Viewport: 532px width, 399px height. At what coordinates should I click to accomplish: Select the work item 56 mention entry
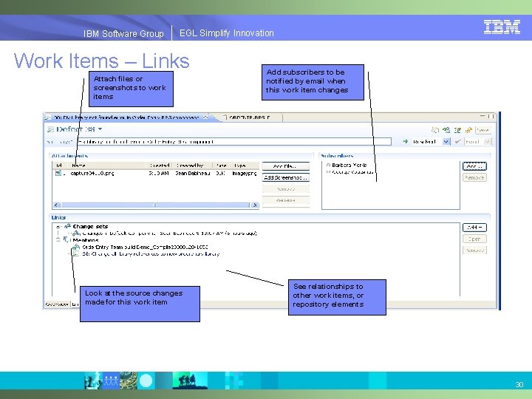(x=151, y=253)
